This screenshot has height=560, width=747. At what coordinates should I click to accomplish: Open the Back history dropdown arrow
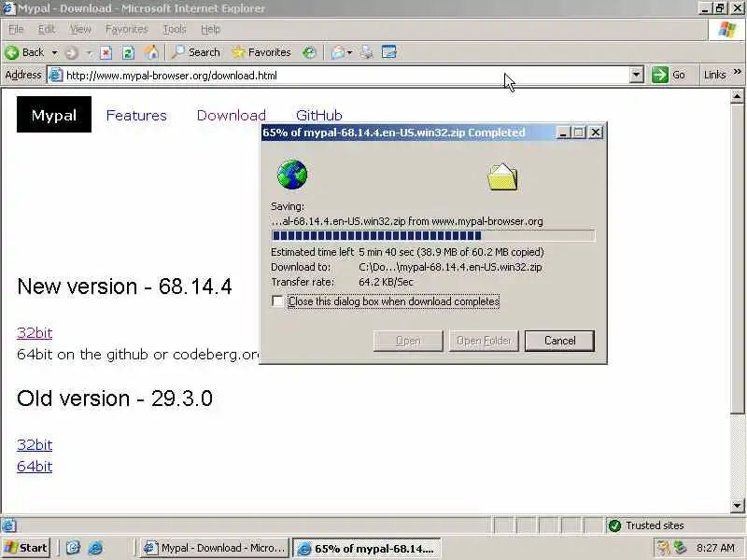coord(54,52)
